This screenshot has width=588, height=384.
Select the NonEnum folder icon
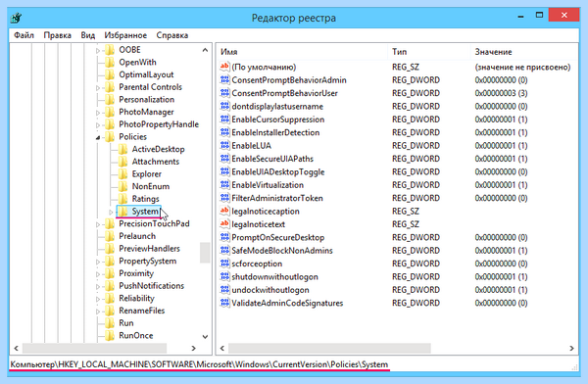pyautogui.click(x=122, y=186)
